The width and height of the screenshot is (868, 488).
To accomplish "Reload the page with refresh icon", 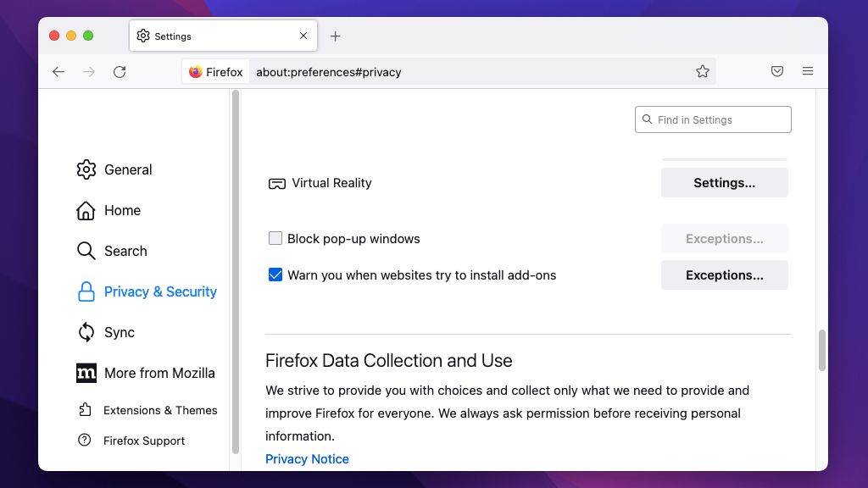I will (120, 72).
